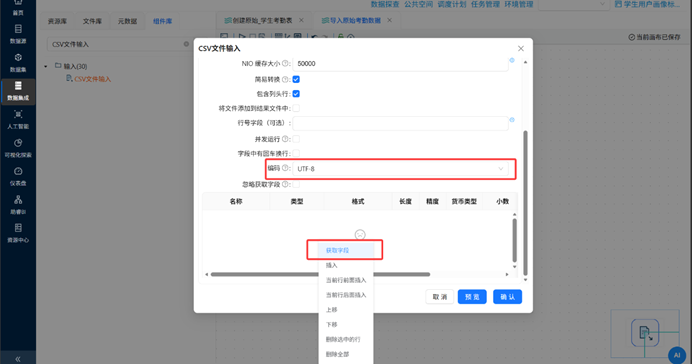Select 数据集成 in the left sidebar
Viewport: 692px width, 364px height.
pos(18,91)
